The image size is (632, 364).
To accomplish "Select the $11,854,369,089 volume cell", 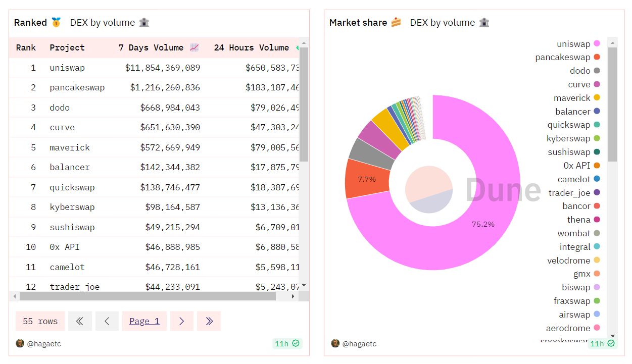I will (x=163, y=68).
